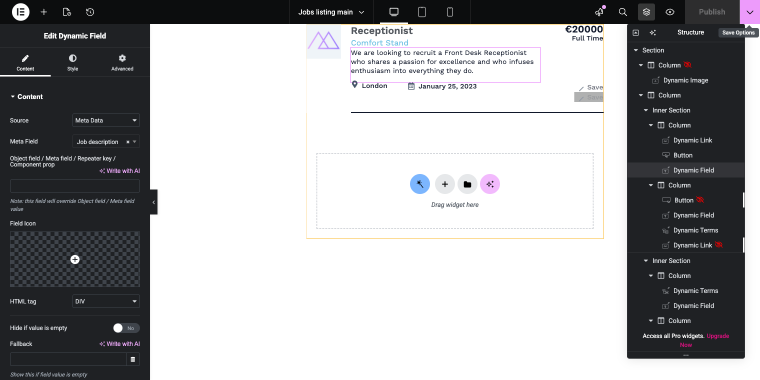
Task: Click the location pin icon next to London
Action: 354,85
